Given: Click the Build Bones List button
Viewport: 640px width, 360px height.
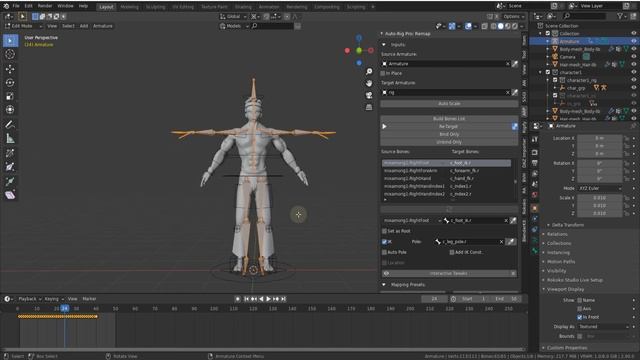Looking at the screenshot, I should click(x=449, y=119).
